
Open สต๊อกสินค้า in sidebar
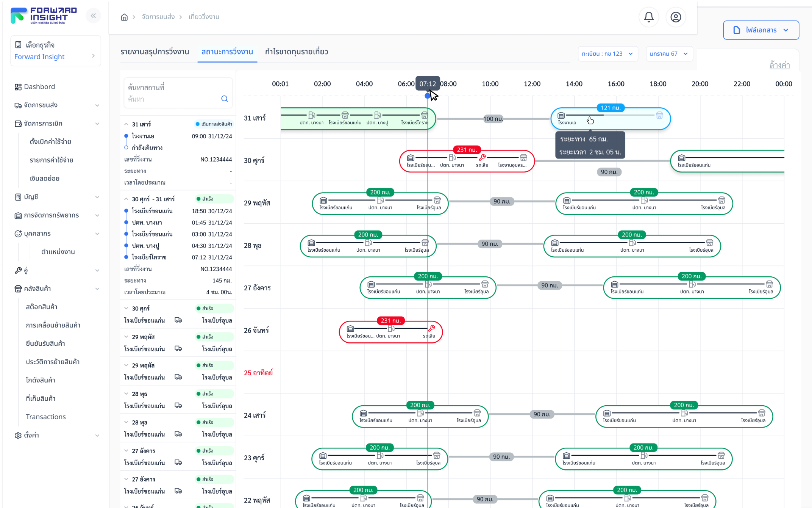(x=41, y=307)
